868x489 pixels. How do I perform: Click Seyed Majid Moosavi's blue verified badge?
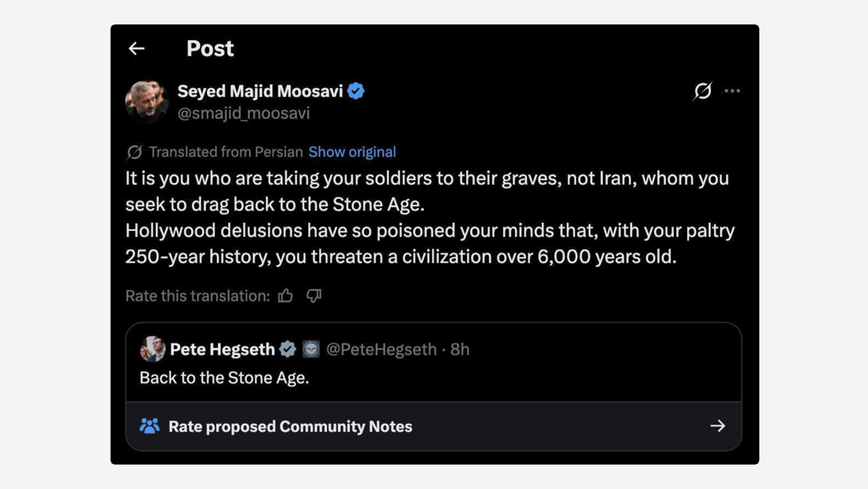click(x=356, y=91)
